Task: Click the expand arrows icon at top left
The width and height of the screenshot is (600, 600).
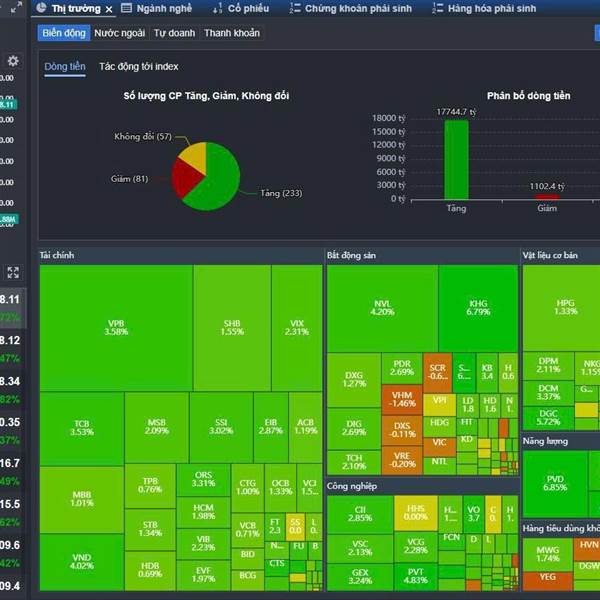Action: click(x=16, y=7)
